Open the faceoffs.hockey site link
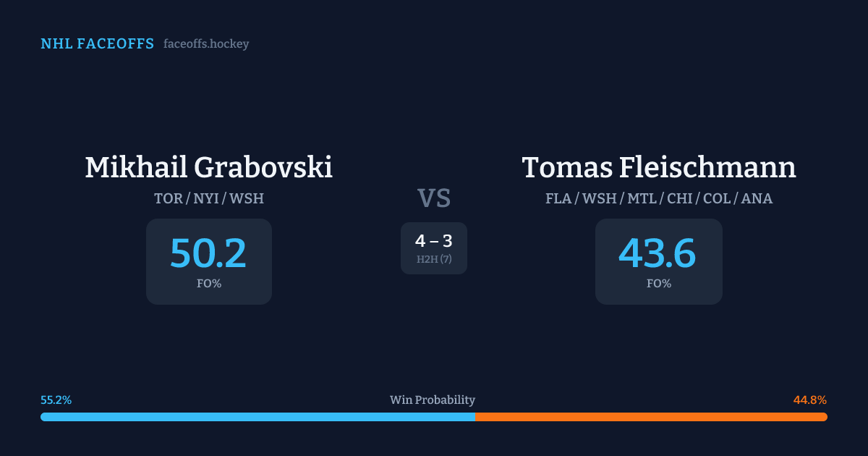This screenshot has height=456, width=868. pyautogui.click(x=206, y=44)
